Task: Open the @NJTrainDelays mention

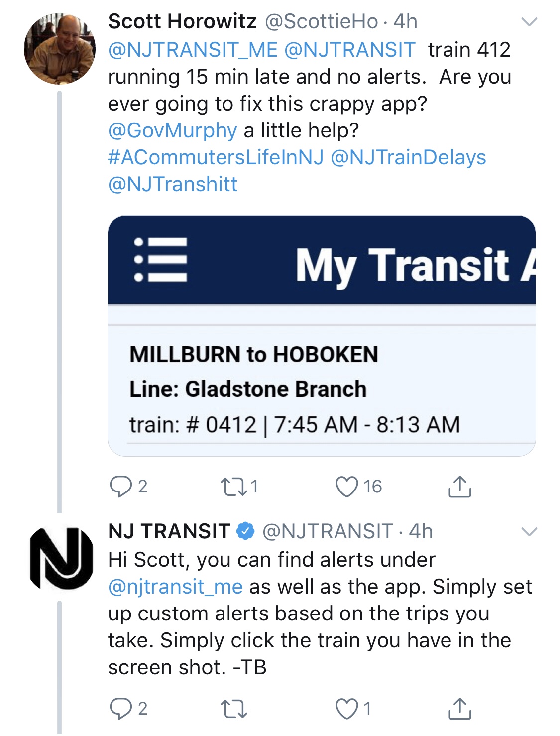Action: click(408, 157)
